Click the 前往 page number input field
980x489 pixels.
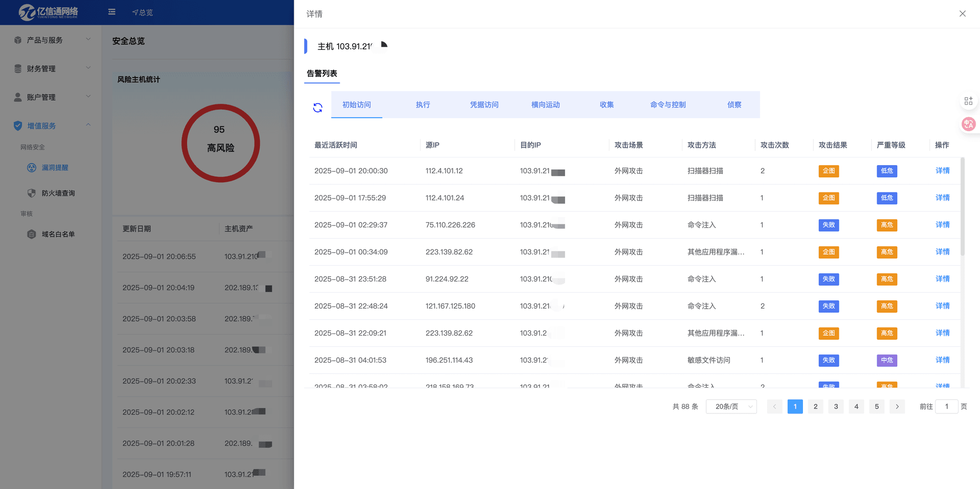946,407
